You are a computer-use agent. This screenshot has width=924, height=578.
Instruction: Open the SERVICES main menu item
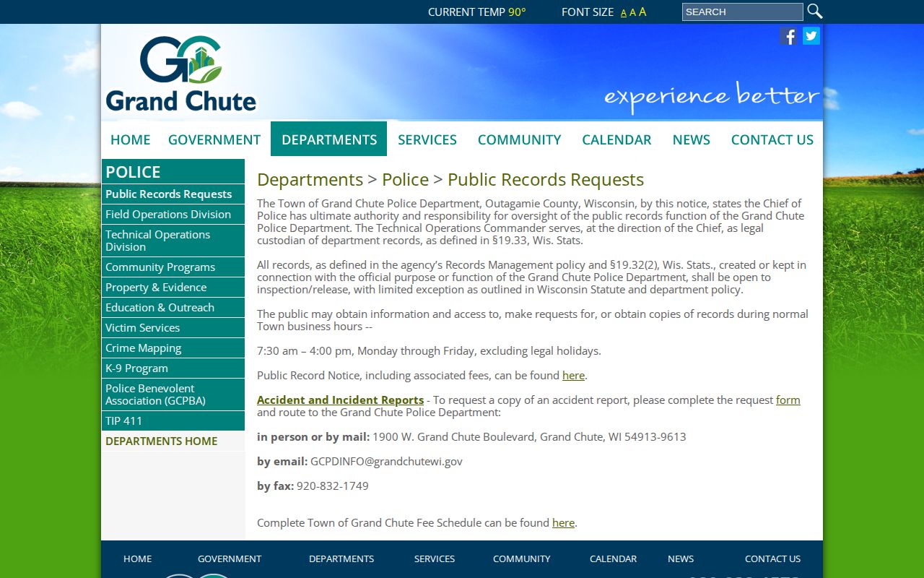(427, 139)
